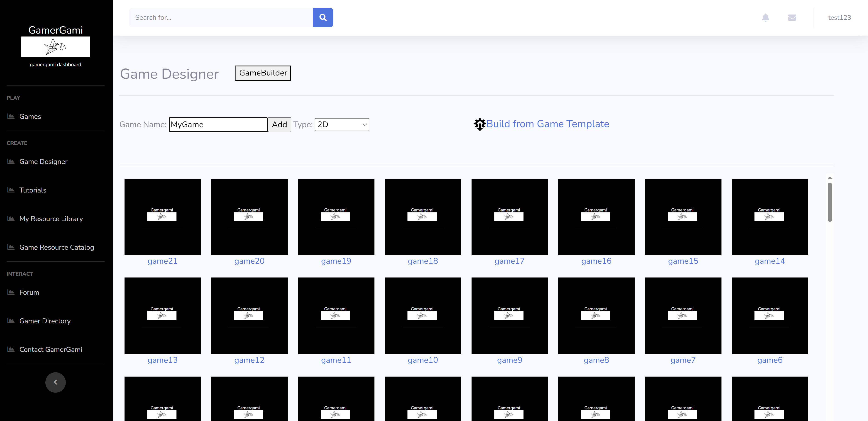Click the icon beside Tutorials

click(x=11, y=190)
